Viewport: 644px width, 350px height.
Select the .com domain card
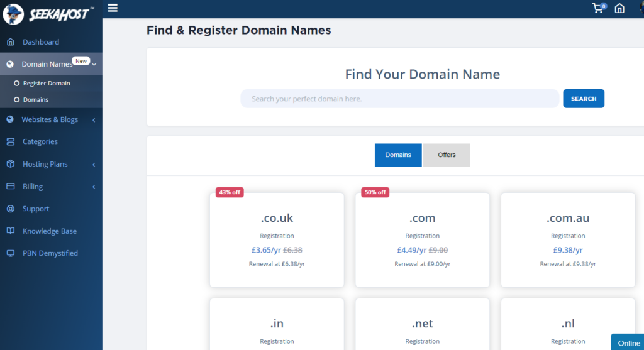coord(422,240)
